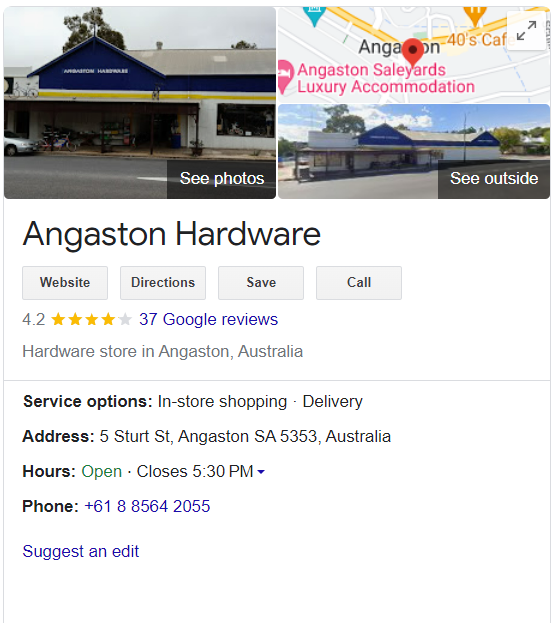Select the pink hotel marker icon
The image size is (553, 623).
(285, 77)
